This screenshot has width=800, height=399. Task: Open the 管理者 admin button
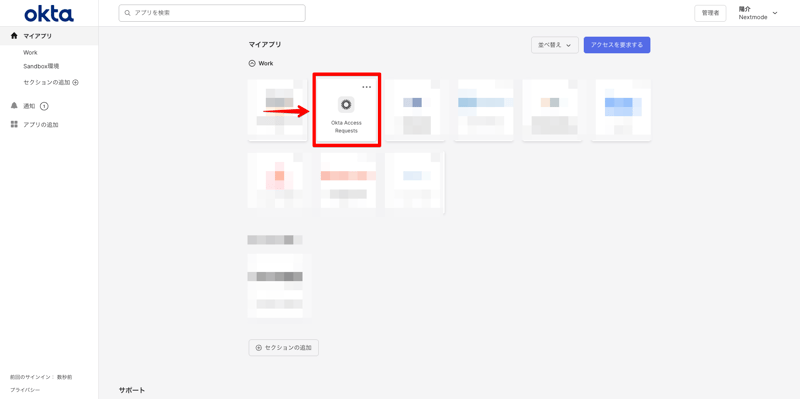(710, 13)
